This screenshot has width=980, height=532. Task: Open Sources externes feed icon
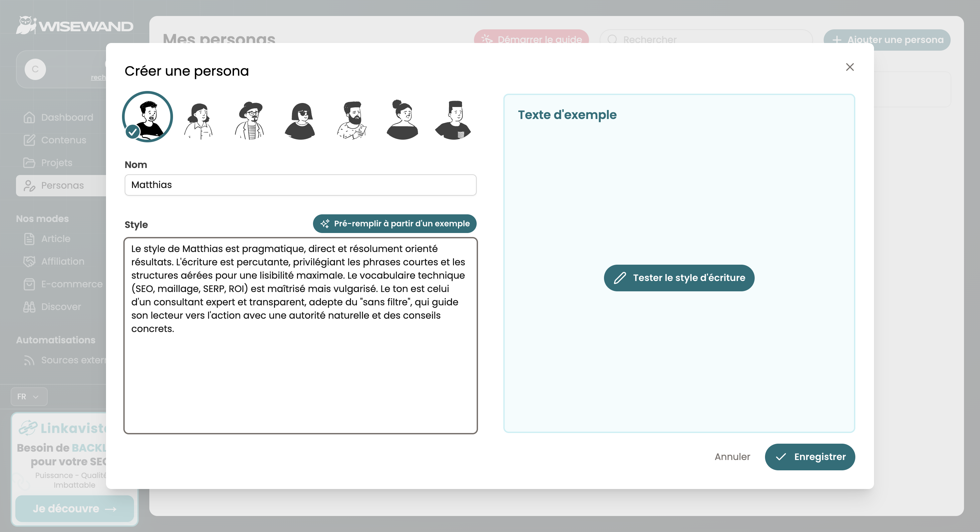30,360
